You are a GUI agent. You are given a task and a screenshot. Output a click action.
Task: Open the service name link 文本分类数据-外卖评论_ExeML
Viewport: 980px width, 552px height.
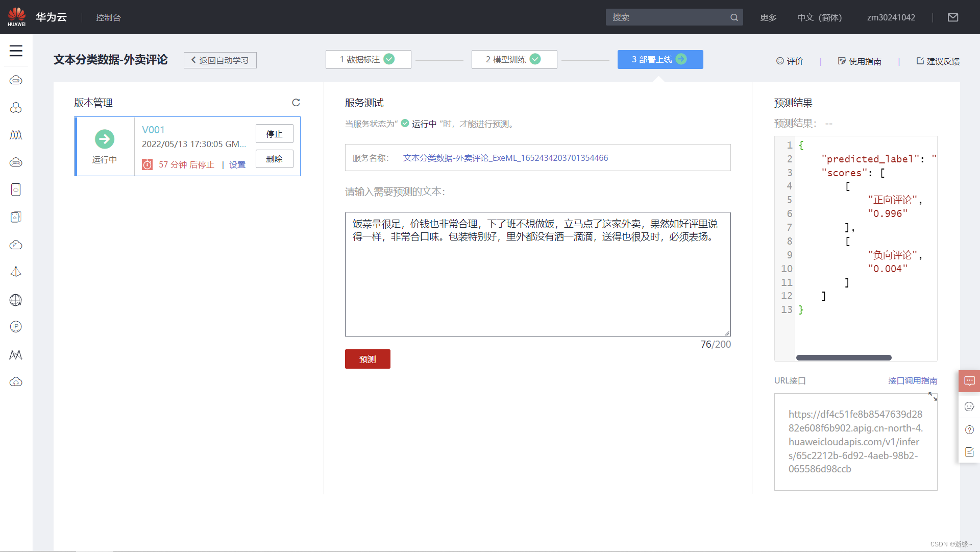(x=505, y=158)
